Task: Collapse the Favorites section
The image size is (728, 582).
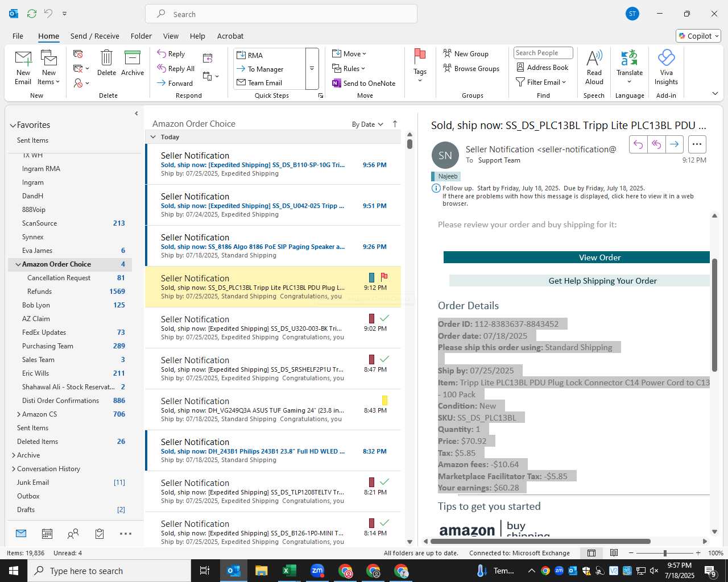Action: (x=13, y=126)
